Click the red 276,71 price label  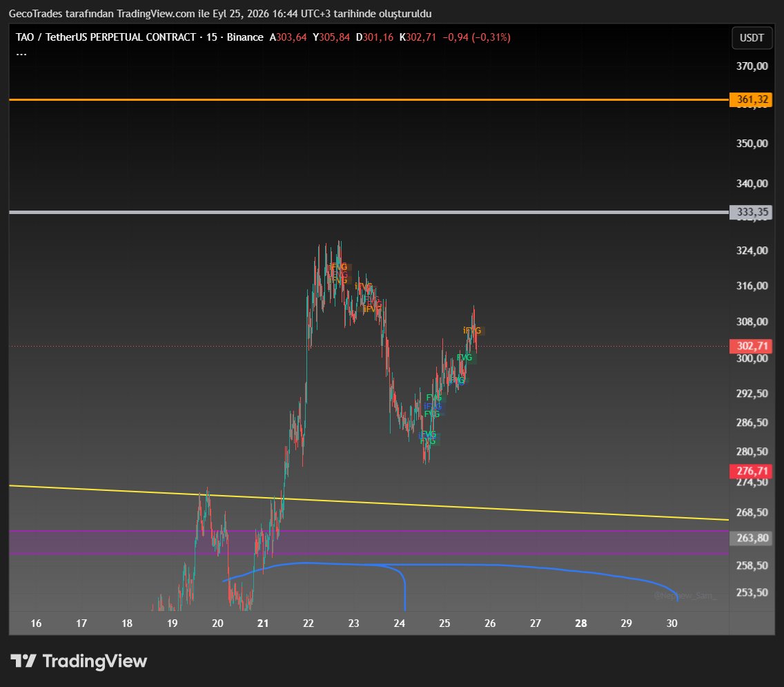pos(751,471)
